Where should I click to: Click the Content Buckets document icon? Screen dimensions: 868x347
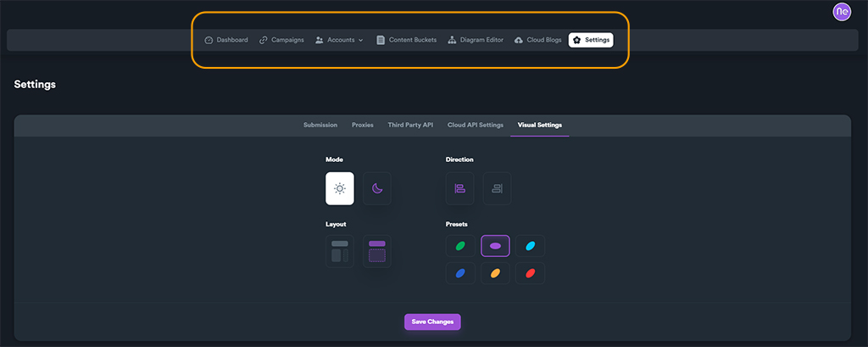[381, 40]
